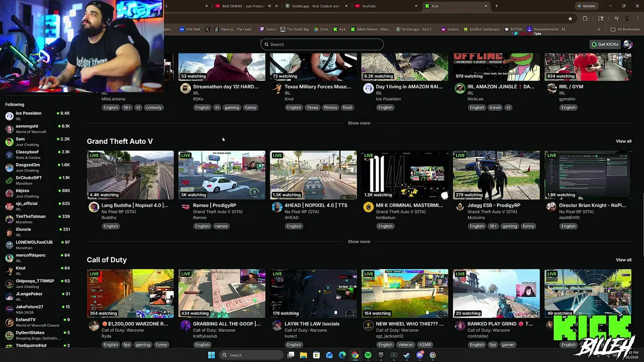Open Ice Poseidon channel avatar in sidebar
This screenshot has height=362, width=644.
[9, 116]
